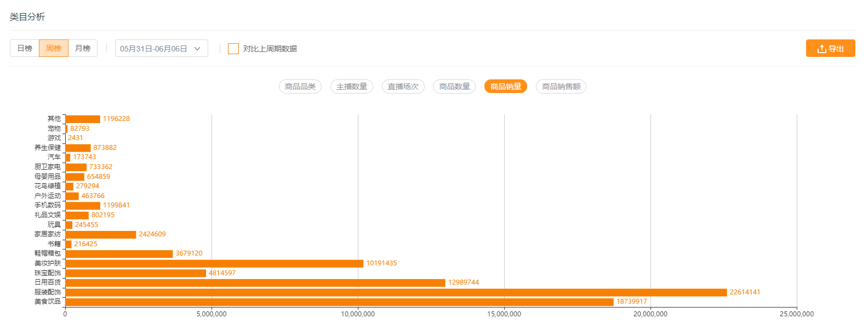
Task: Click value label 3679120
Action: 189,253
